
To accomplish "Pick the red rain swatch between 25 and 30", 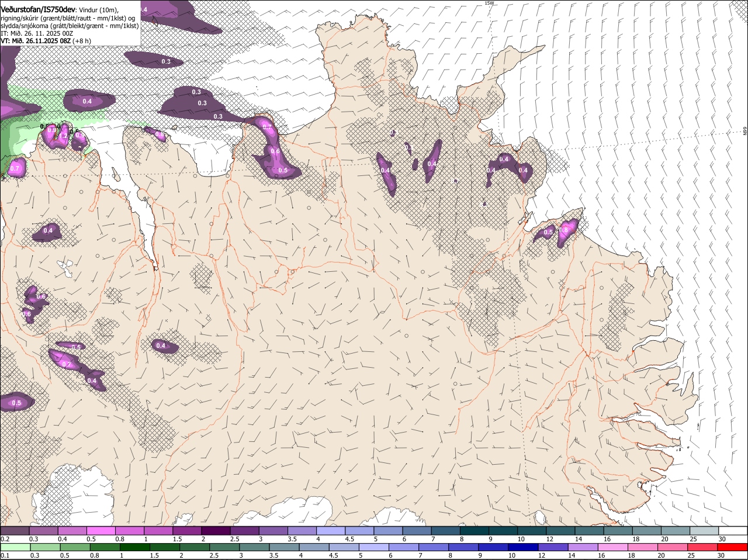I will (703, 547).
